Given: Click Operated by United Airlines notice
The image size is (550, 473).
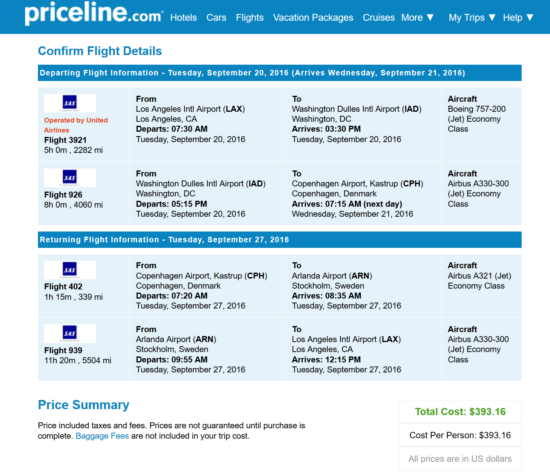Looking at the screenshot, I should tap(76, 125).
